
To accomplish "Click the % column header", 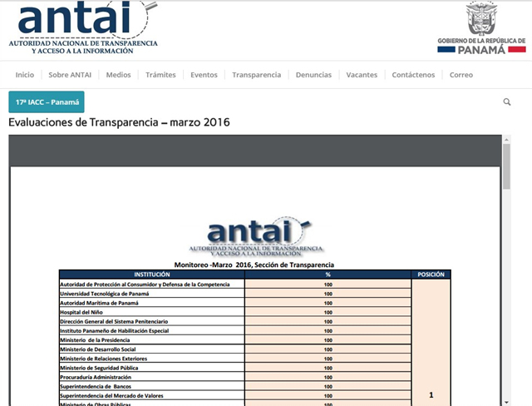I will (x=328, y=275).
